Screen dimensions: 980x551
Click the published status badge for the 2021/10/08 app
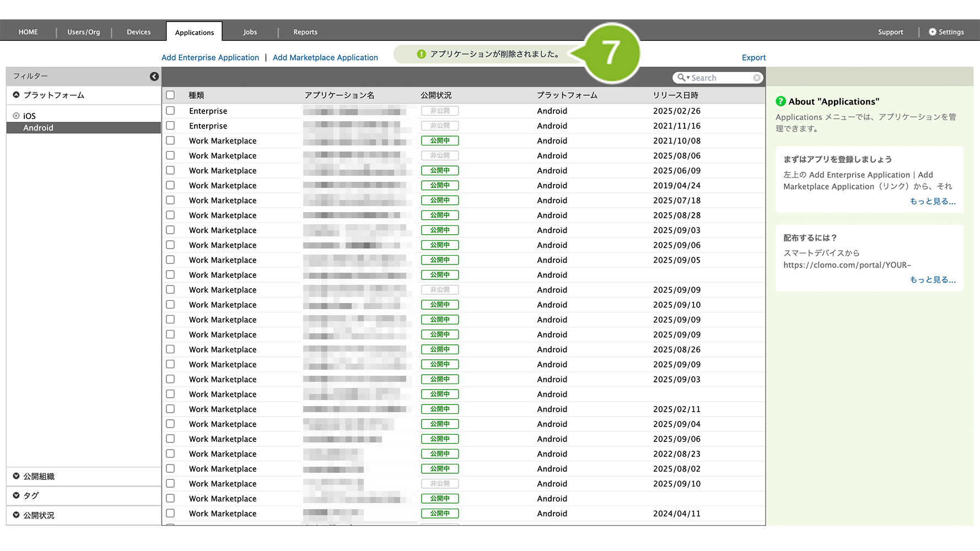(440, 141)
